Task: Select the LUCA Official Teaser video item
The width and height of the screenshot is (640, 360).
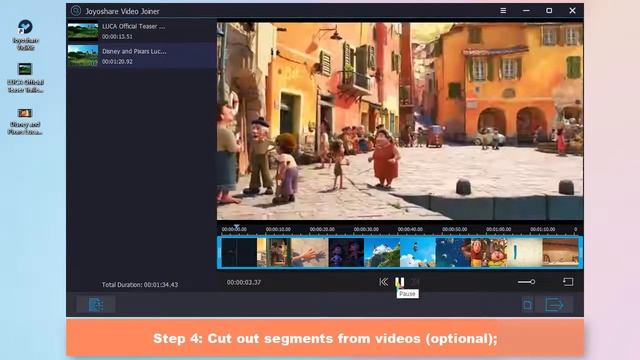Action: click(x=142, y=31)
